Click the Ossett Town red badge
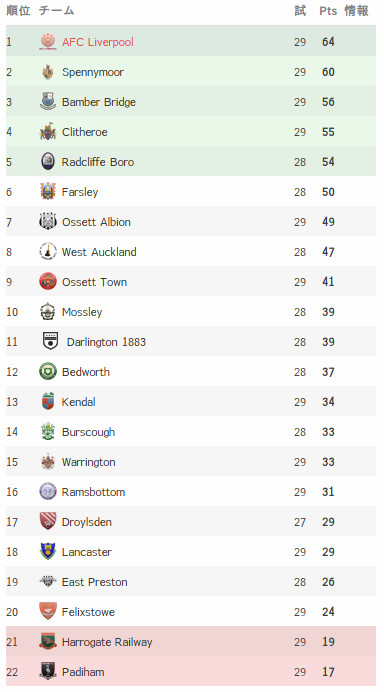384x692 pixels. point(48,282)
